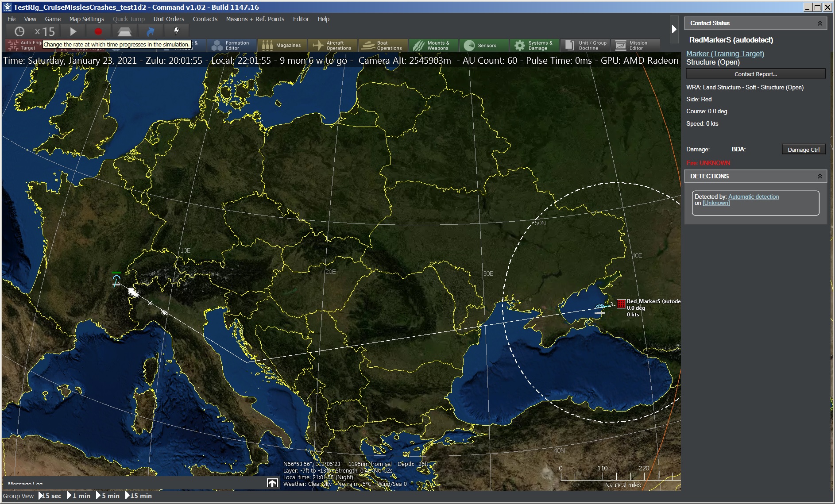Open Aircraft Operations
Image resolution: width=835 pixels, height=504 pixels.
[332, 45]
